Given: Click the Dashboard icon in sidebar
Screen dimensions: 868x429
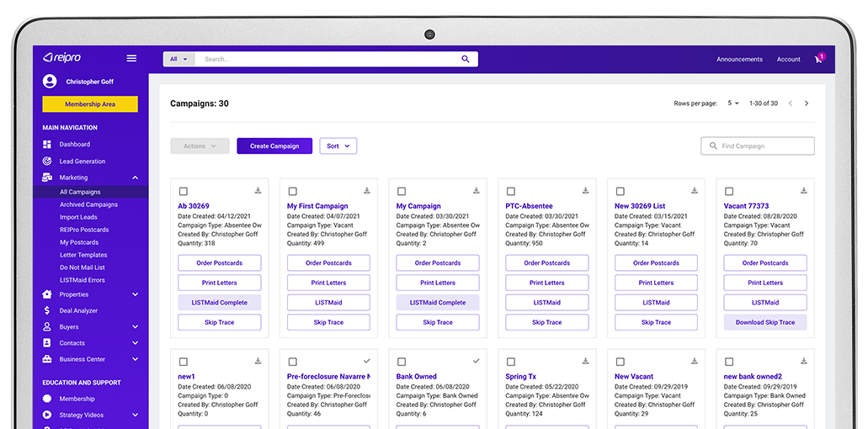Looking at the screenshot, I should [x=47, y=145].
